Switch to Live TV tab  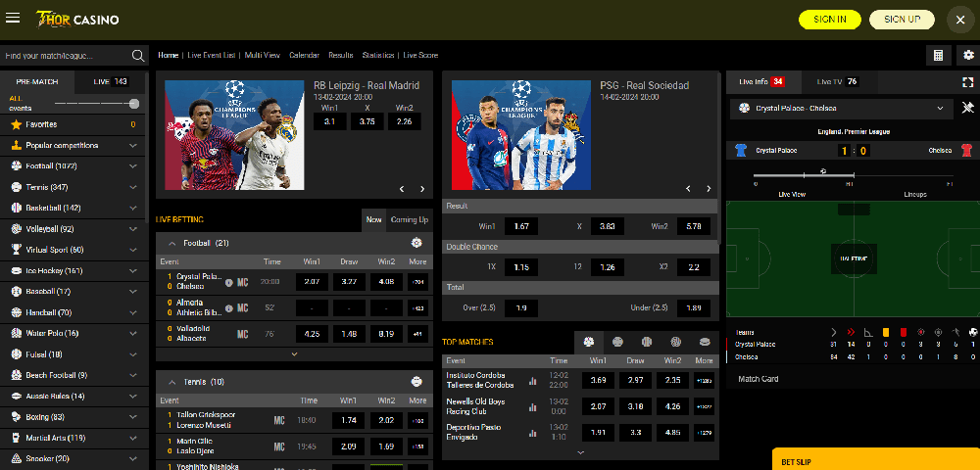tap(838, 82)
